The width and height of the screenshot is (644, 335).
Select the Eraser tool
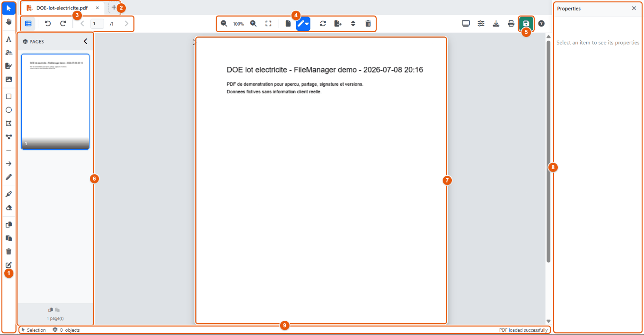pos(9,208)
